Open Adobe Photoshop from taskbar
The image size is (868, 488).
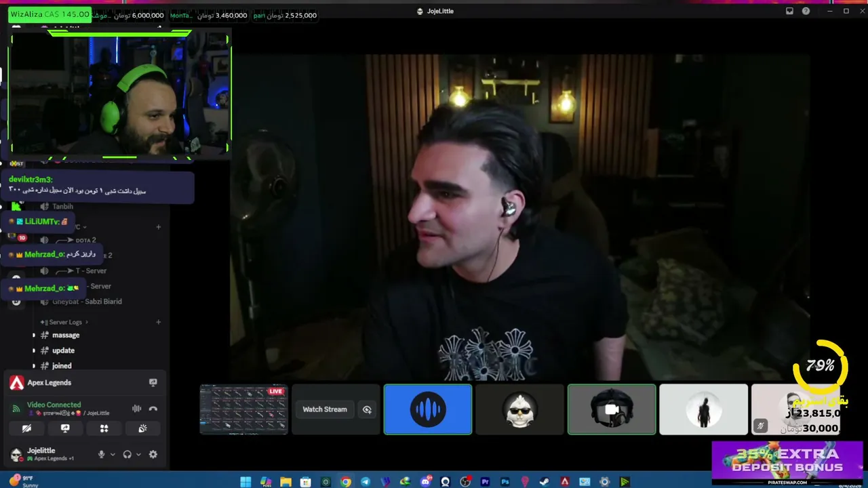pyautogui.click(x=505, y=482)
